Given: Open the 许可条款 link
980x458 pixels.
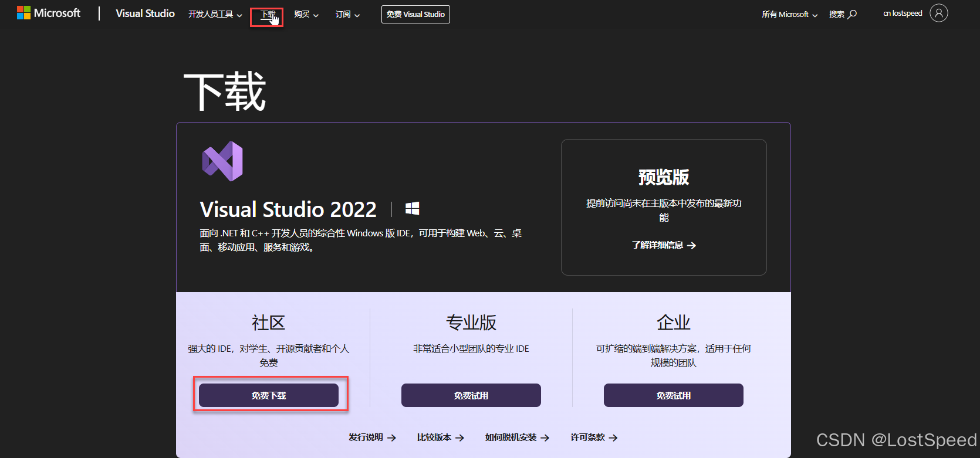Looking at the screenshot, I should 594,437.
